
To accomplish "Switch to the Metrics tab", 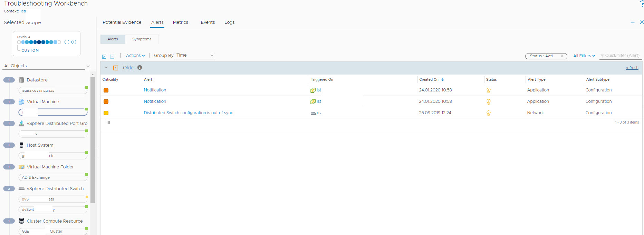I will (180, 22).
